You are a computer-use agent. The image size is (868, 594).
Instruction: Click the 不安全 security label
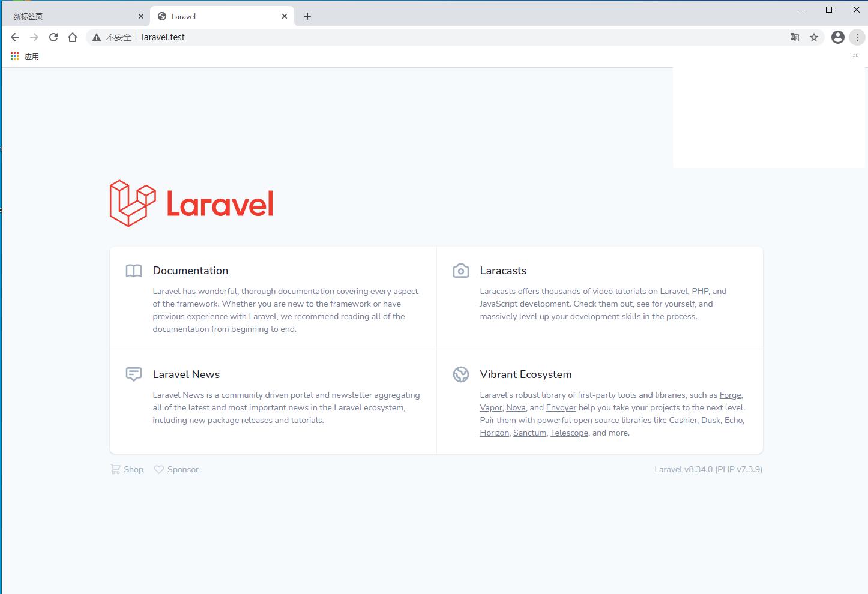(x=119, y=37)
